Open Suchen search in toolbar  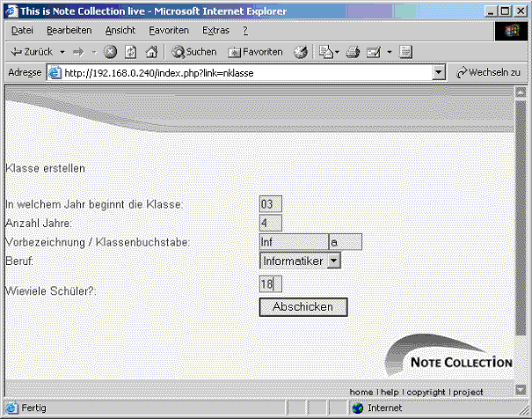[194, 52]
